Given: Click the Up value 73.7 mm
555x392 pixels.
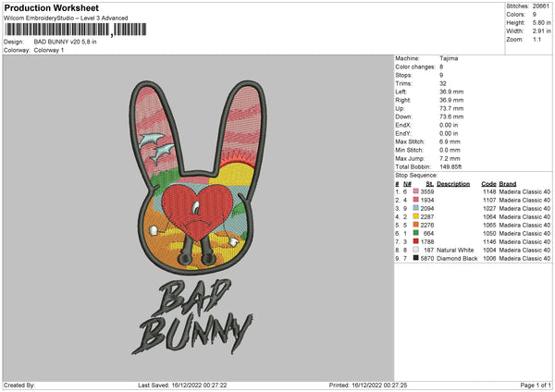Looking at the screenshot, I should click(451, 108).
